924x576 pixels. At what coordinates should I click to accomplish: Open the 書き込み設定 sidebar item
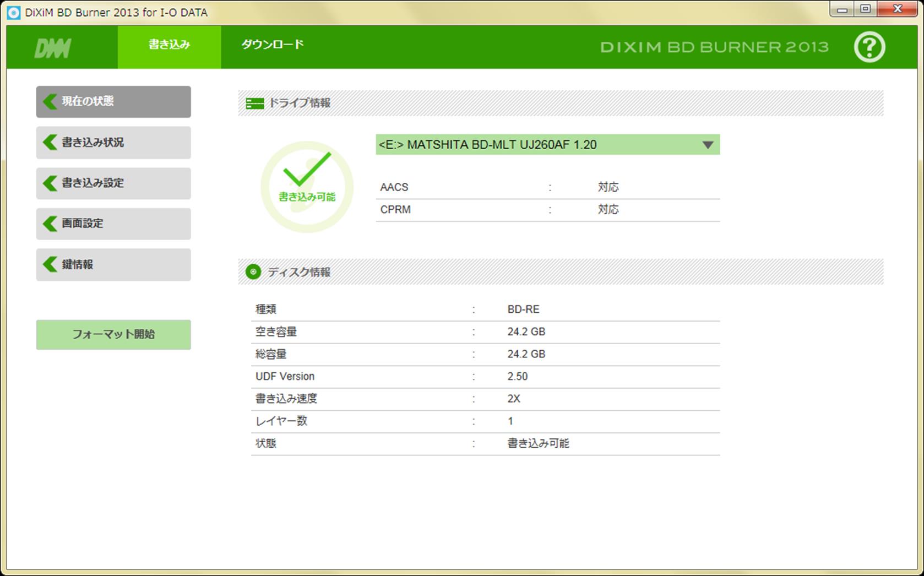click(x=113, y=183)
